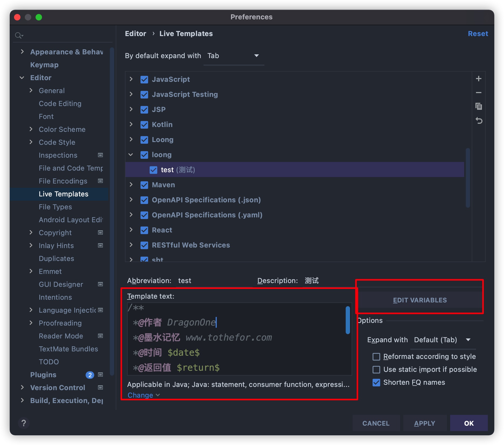
Task: Click project-level icon beside Reader Mode
Action: click(100, 336)
